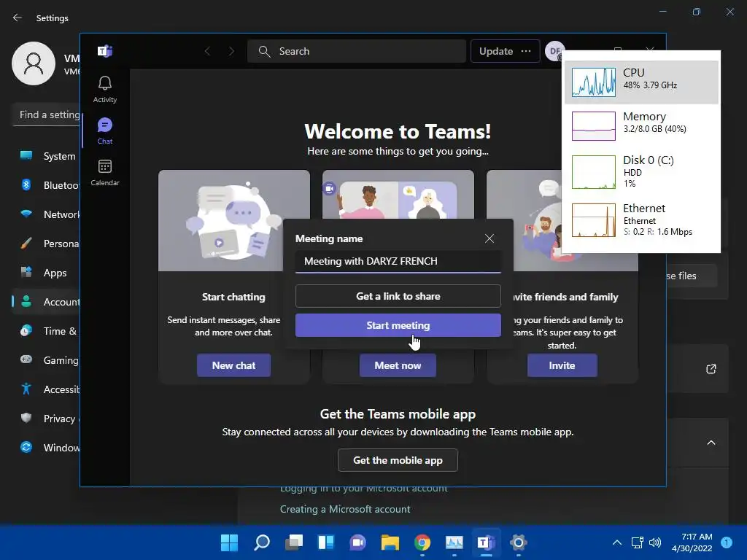Screen dimensions: 747x560
Task: Open the Activity feed in Teams
Action: click(x=105, y=90)
